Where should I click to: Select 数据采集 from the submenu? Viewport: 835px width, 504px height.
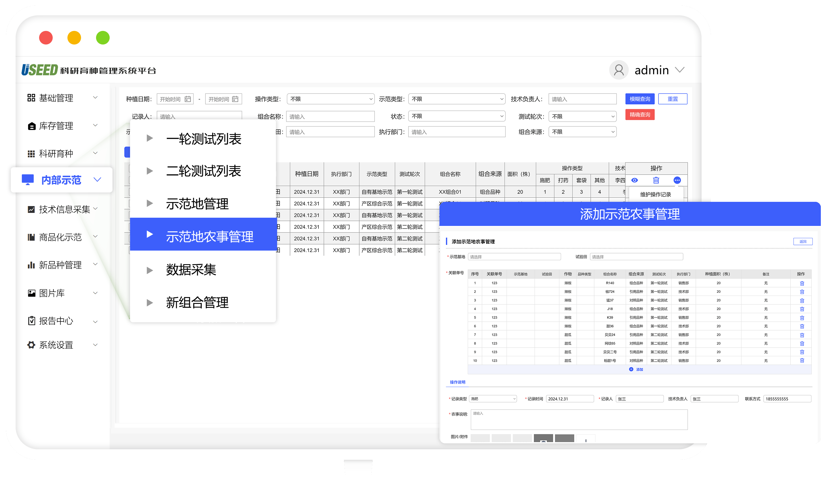(x=191, y=270)
